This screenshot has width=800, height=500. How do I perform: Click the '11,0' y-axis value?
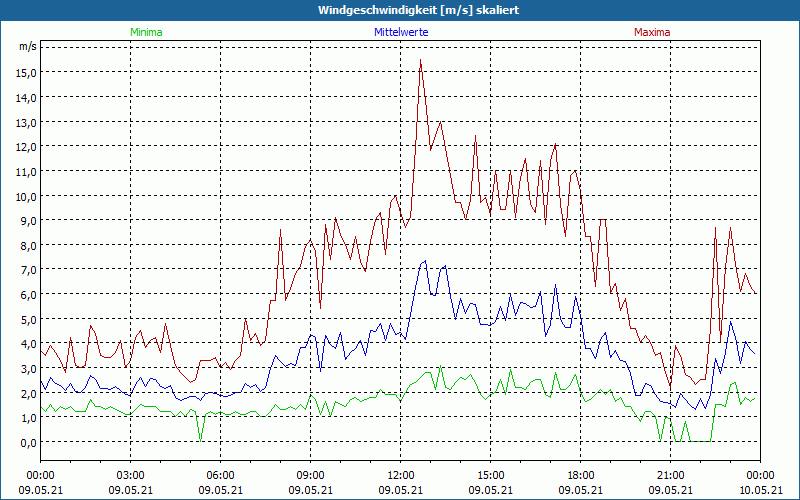[26, 172]
